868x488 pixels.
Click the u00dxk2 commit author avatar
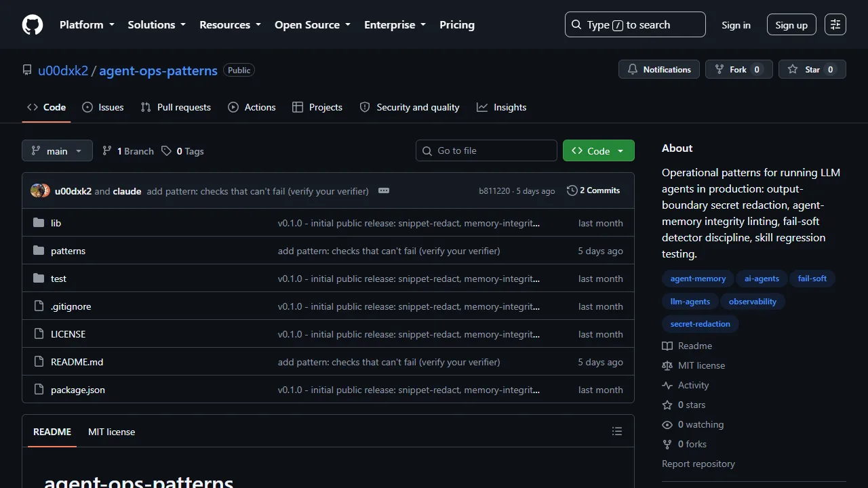(37, 191)
